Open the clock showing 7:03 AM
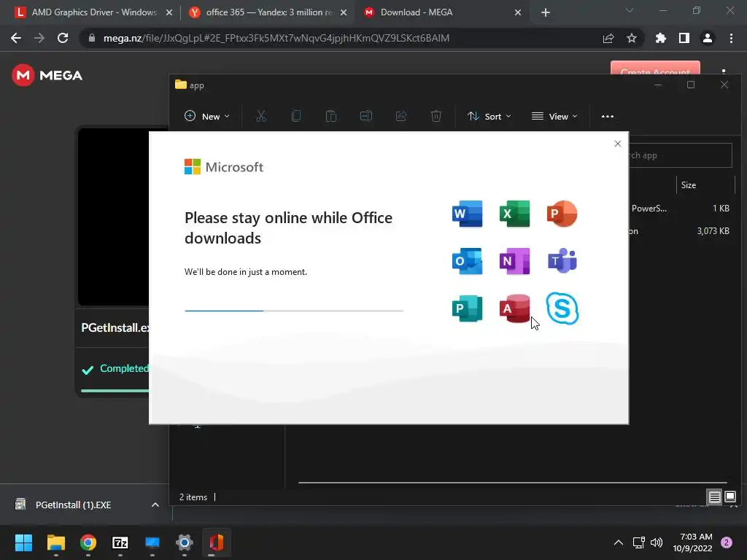Screen dimensions: 747x560 coord(693,542)
